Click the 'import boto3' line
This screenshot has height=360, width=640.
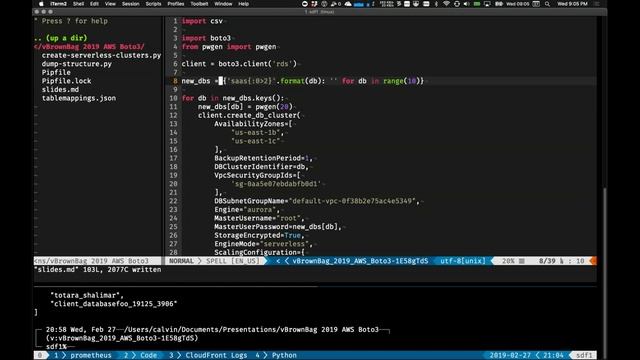206,38
